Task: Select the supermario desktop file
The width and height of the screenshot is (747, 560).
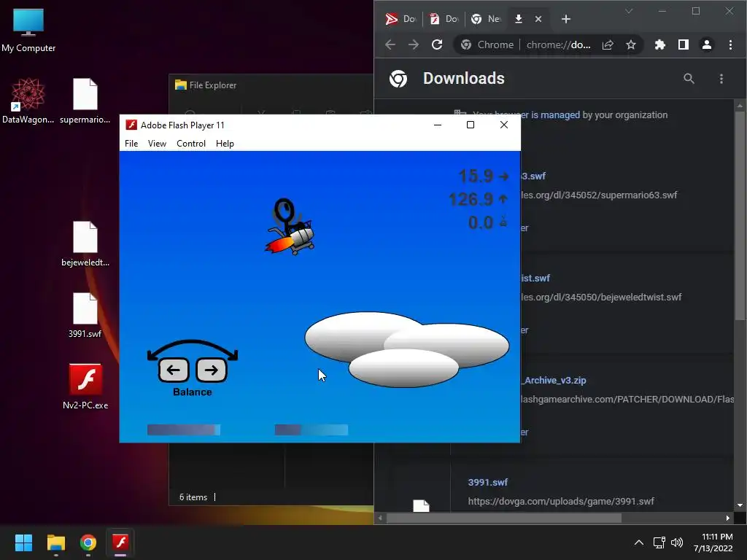Action: [85, 101]
